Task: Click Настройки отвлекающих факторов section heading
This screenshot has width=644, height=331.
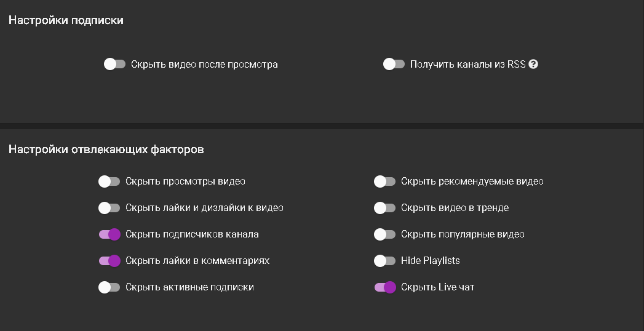Action: 106,149
